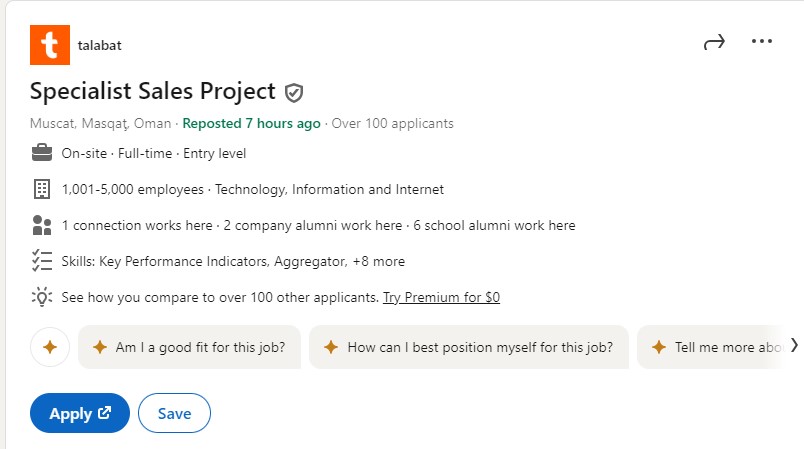Select "How can I best position myself" prompt
The height and width of the screenshot is (449, 804).
point(469,347)
